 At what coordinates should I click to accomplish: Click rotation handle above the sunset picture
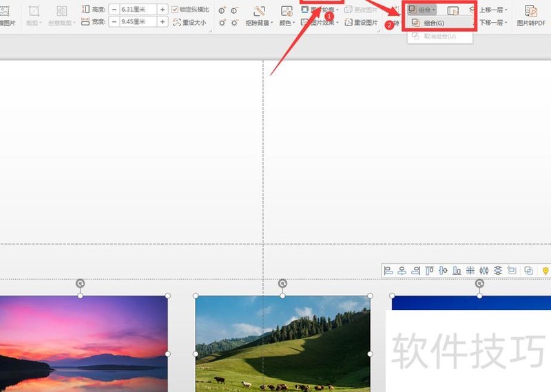81,283
